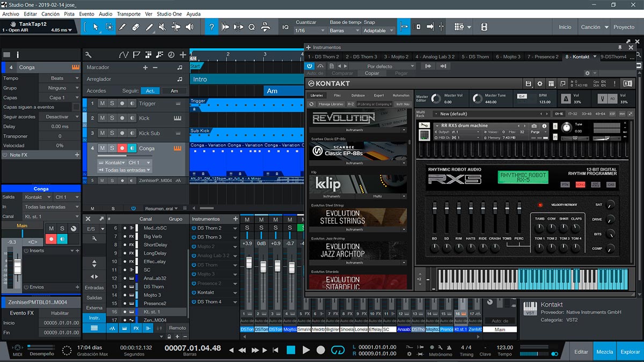This screenshot has width=644, height=362.
Task: Open the Barras timebase dropdown
Action: pyautogui.click(x=343, y=31)
